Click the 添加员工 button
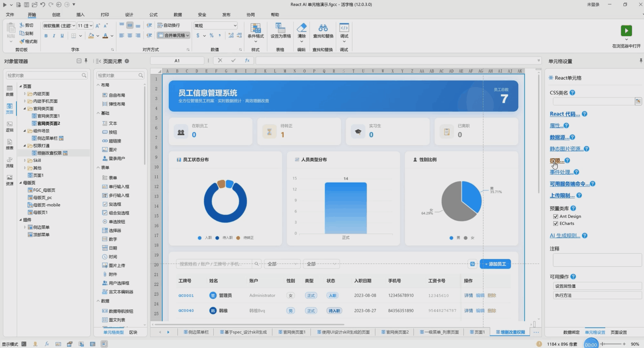The height and width of the screenshot is (348, 644). (x=495, y=264)
